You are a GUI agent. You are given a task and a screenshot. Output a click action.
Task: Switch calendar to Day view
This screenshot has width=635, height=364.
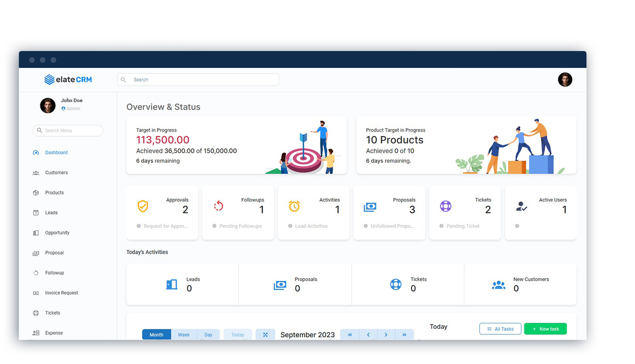pyautogui.click(x=208, y=335)
